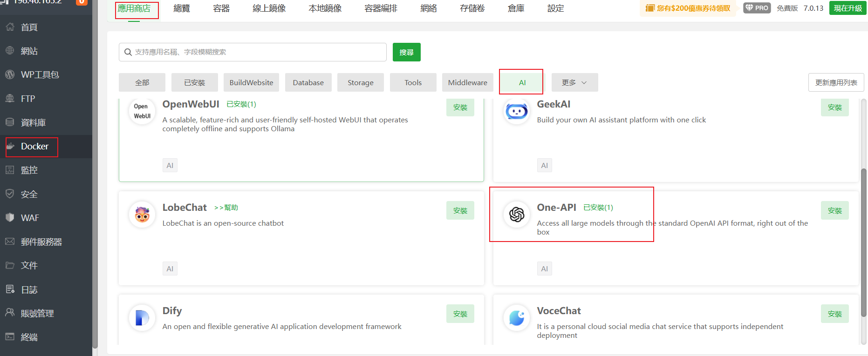Open the 設定 tab

coord(556,8)
